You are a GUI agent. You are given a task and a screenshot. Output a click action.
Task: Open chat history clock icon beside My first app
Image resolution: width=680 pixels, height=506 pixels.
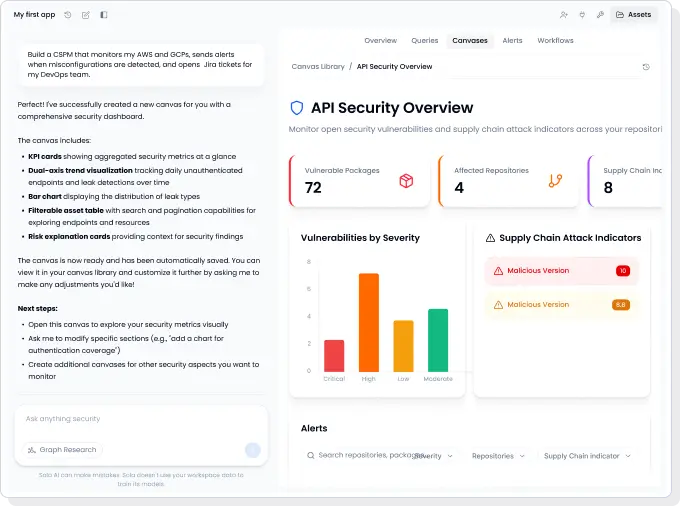click(x=68, y=15)
